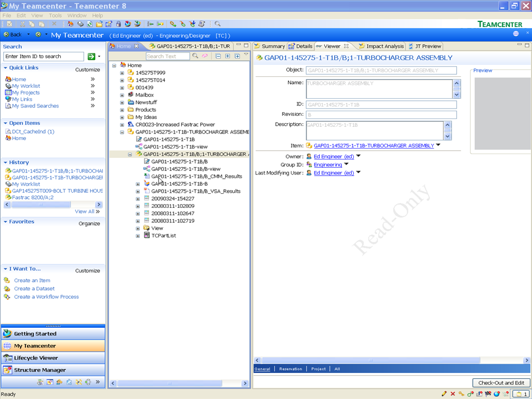Viewport: 532px width, 399px height.
Task: Click the Getting Started navigation button
Action: (54, 334)
